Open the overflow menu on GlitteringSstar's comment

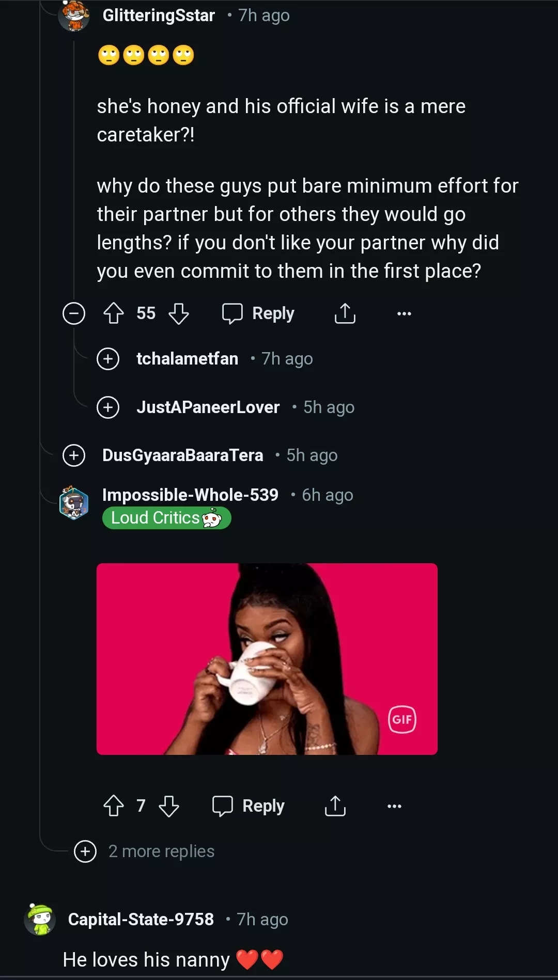tap(405, 313)
